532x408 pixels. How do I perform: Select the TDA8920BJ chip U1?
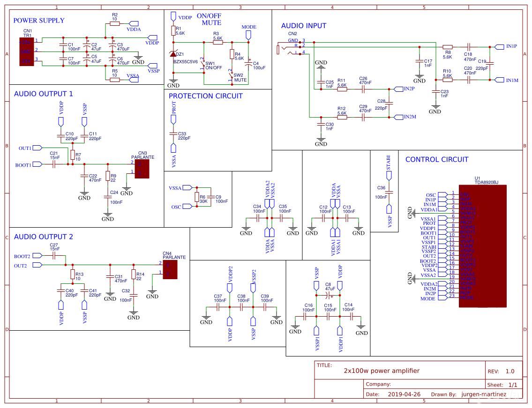[483, 246]
